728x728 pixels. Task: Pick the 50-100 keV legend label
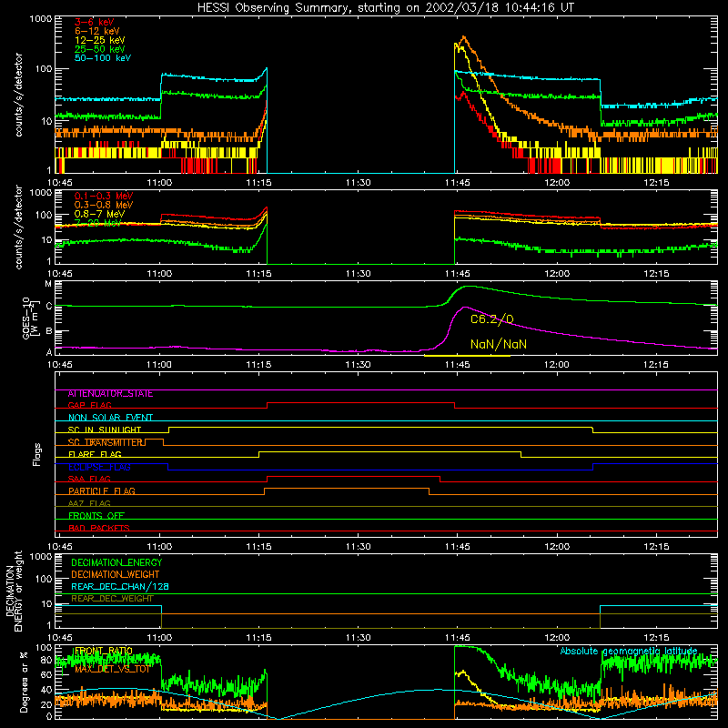(x=103, y=58)
